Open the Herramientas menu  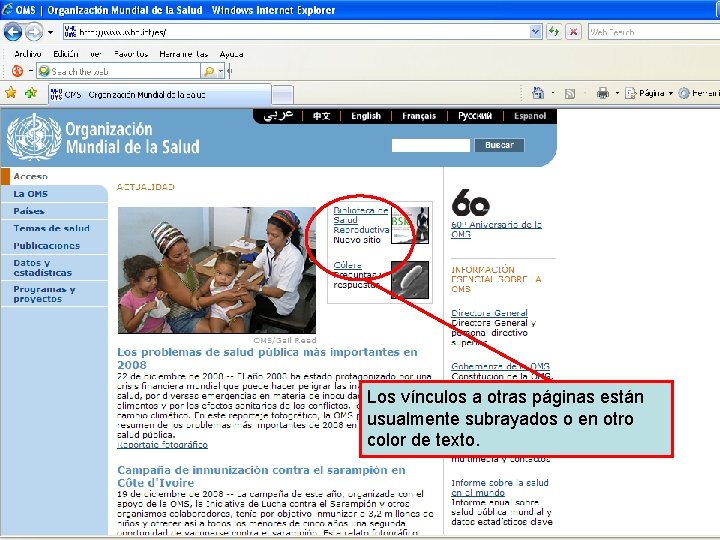click(x=183, y=54)
